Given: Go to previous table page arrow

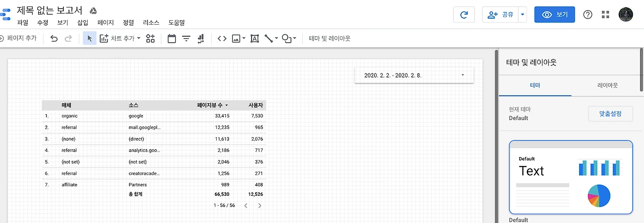Looking at the screenshot, I should pyautogui.click(x=246, y=205).
